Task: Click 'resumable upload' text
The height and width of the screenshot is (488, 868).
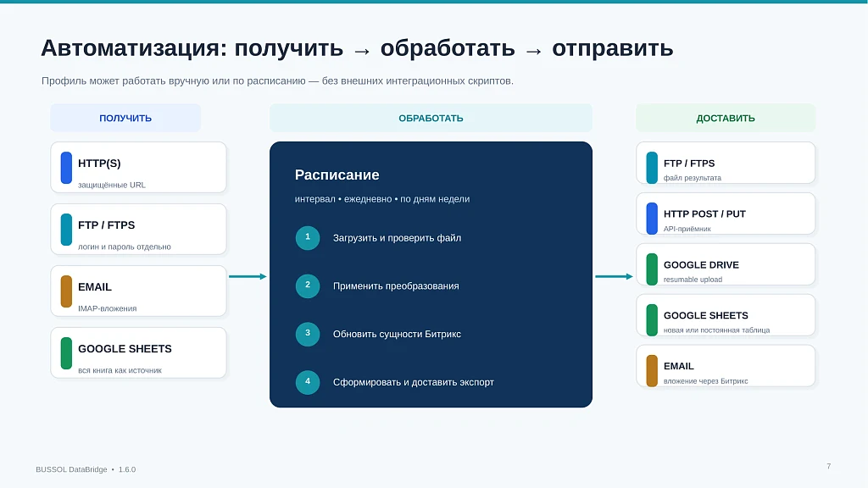Action: [693, 280]
